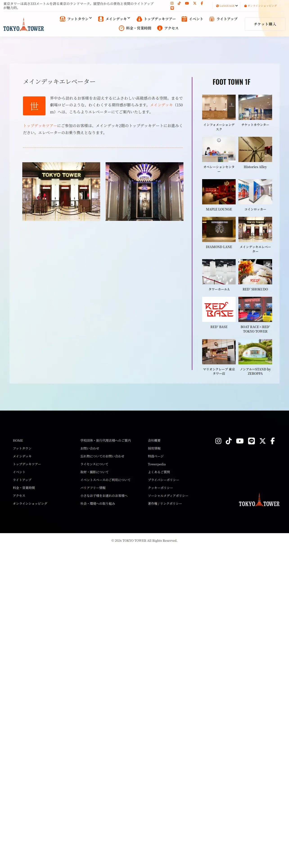Click オンラインショッピング footer link

tap(30, 504)
